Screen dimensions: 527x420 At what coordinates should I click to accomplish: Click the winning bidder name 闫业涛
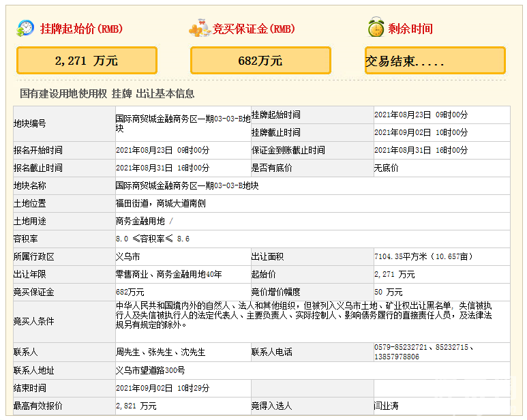[386, 406]
